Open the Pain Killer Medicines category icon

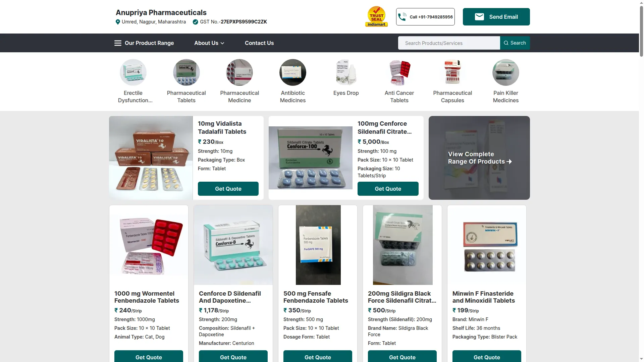(x=506, y=72)
